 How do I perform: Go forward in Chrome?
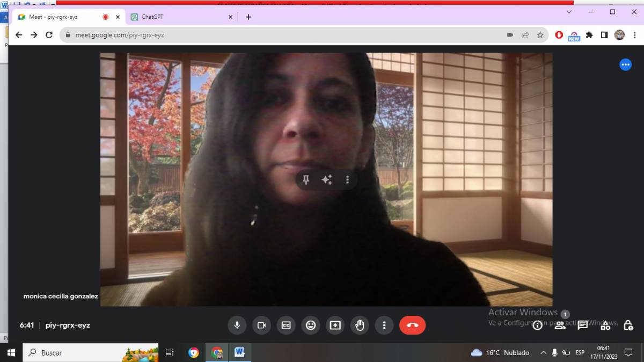(x=34, y=35)
